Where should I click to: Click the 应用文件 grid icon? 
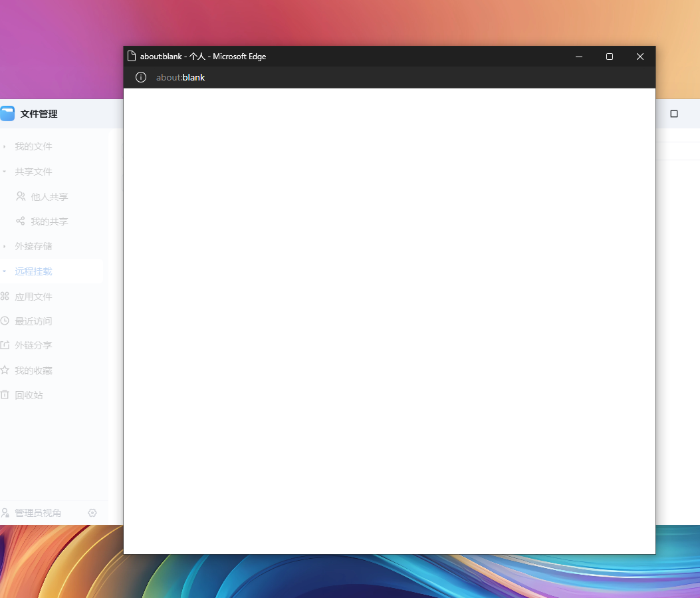pyautogui.click(x=5, y=297)
